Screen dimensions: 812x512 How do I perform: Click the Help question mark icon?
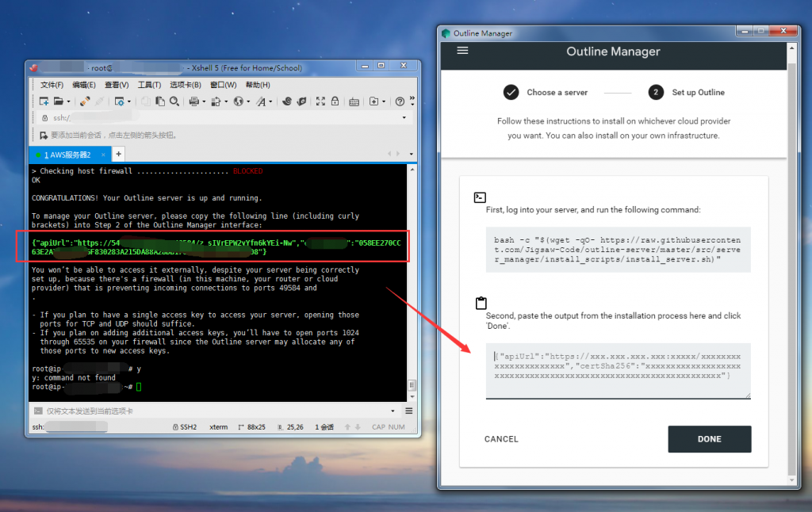[x=400, y=101]
